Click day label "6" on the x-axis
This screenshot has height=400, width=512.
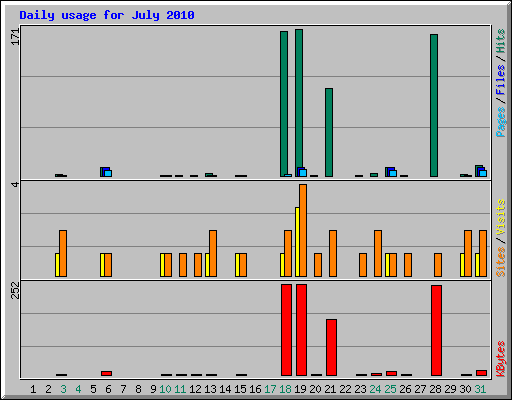(108, 389)
